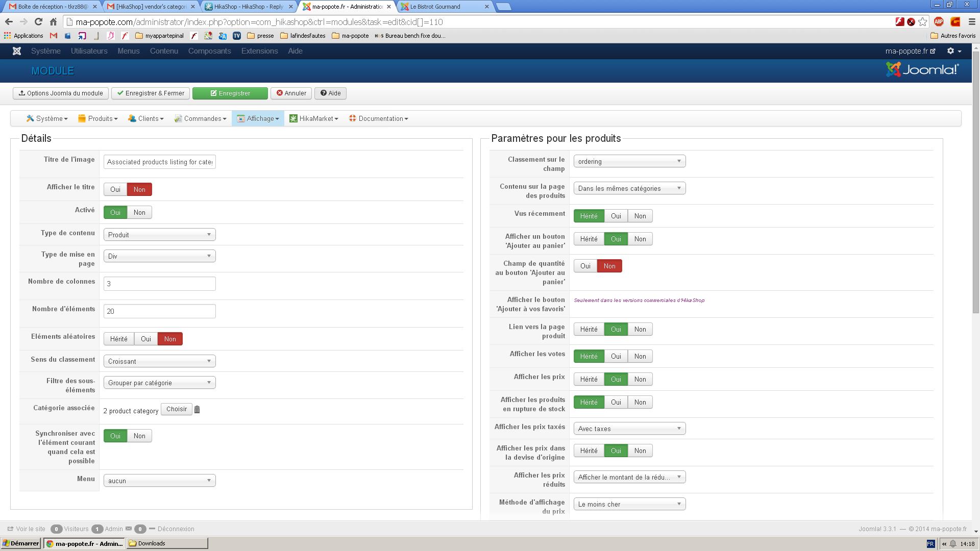This screenshot has height=551, width=980.
Task: Click the browser reload page icon
Action: pos(38,22)
